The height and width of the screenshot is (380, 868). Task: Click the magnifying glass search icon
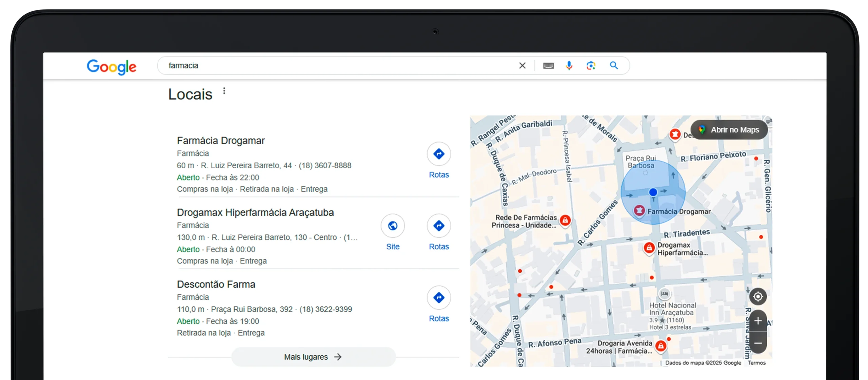click(614, 65)
